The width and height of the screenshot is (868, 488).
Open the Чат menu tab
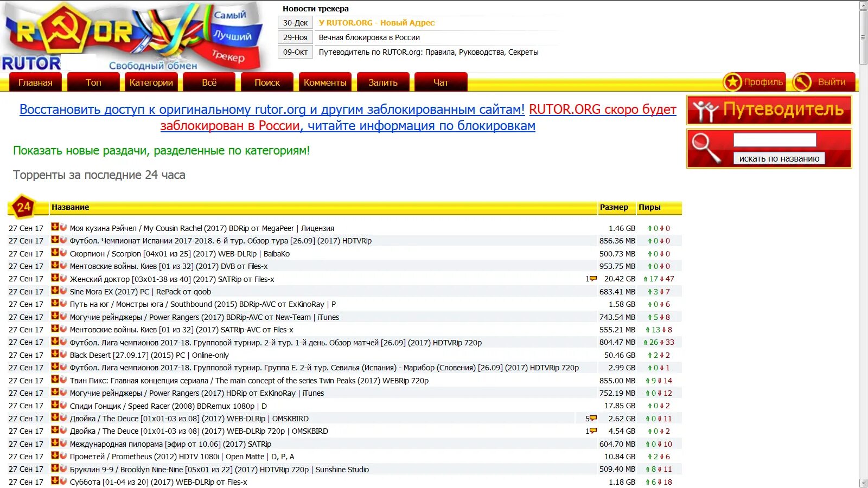pos(441,82)
